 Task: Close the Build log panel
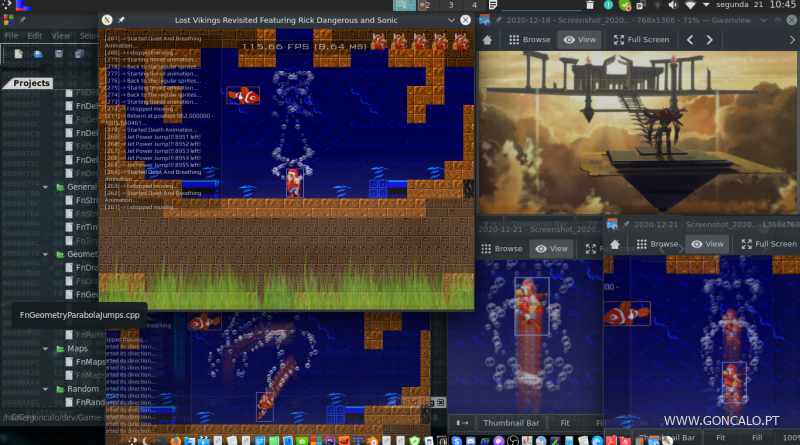(x=440, y=403)
